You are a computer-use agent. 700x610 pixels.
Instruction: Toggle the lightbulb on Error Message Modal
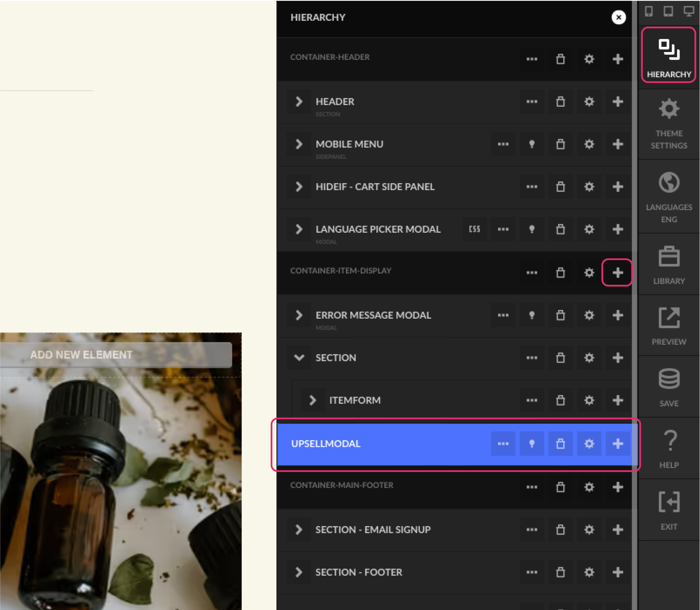click(532, 315)
